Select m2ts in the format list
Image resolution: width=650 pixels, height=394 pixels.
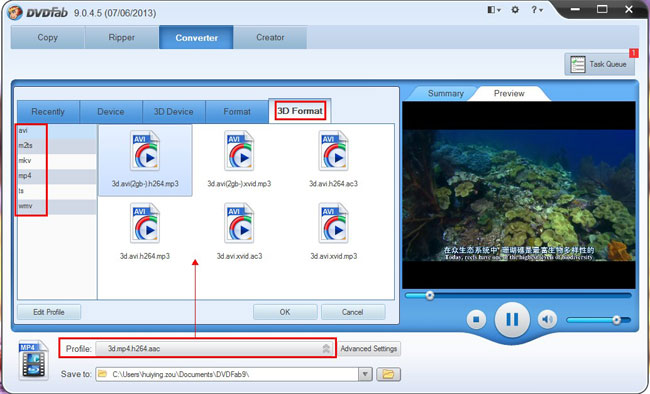pyautogui.click(x=57, y=146)
